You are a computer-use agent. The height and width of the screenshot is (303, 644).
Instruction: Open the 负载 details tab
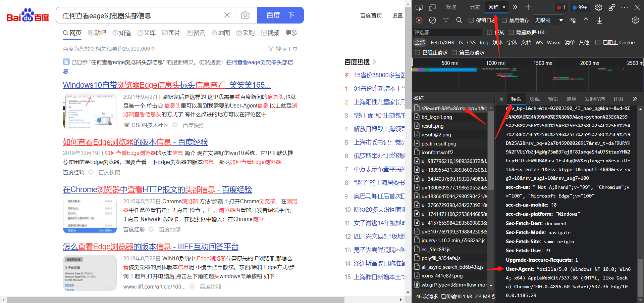coord(535,99)
